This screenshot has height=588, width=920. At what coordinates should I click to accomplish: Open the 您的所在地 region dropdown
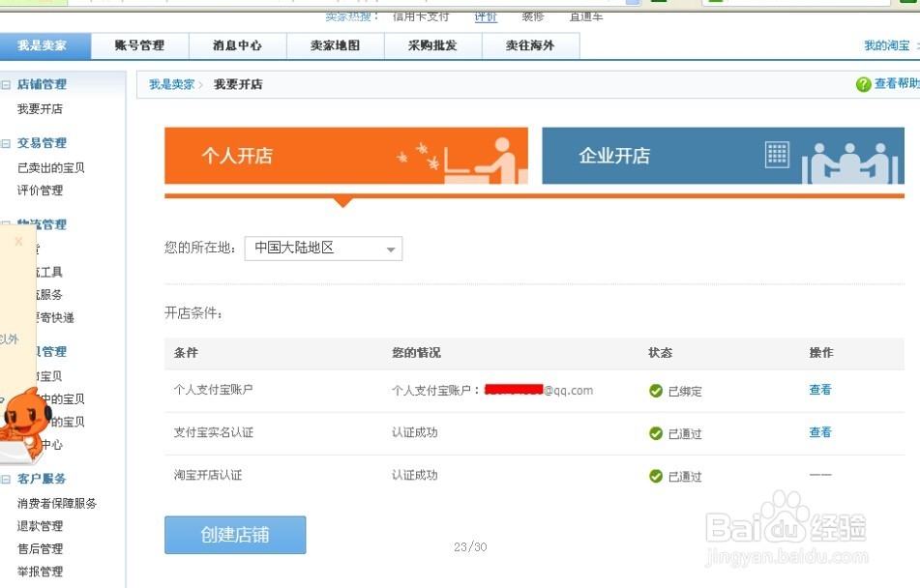[x=323, y=249]
